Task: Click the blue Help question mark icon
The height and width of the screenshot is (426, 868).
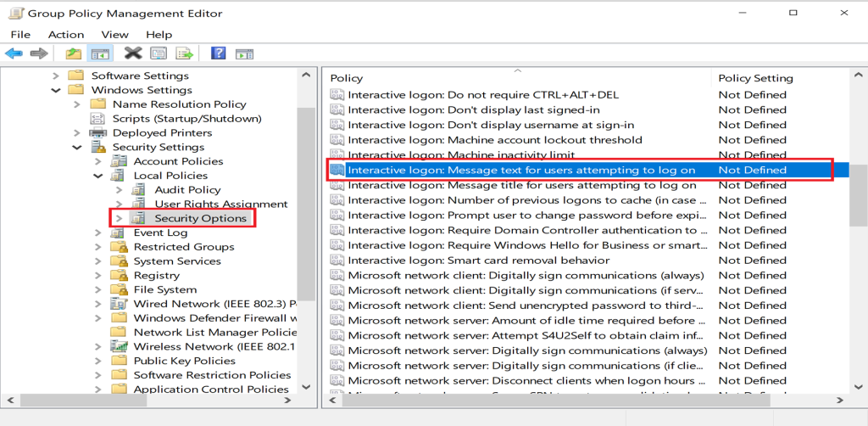Action: tap(218, 53)
